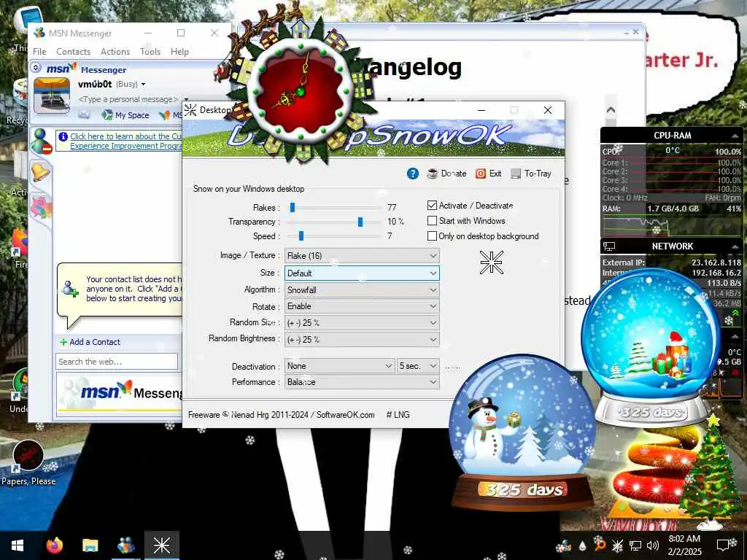Open My Space in MSN Messenger
The height and width of the screenshot is (560, 747).
[125, 115]
